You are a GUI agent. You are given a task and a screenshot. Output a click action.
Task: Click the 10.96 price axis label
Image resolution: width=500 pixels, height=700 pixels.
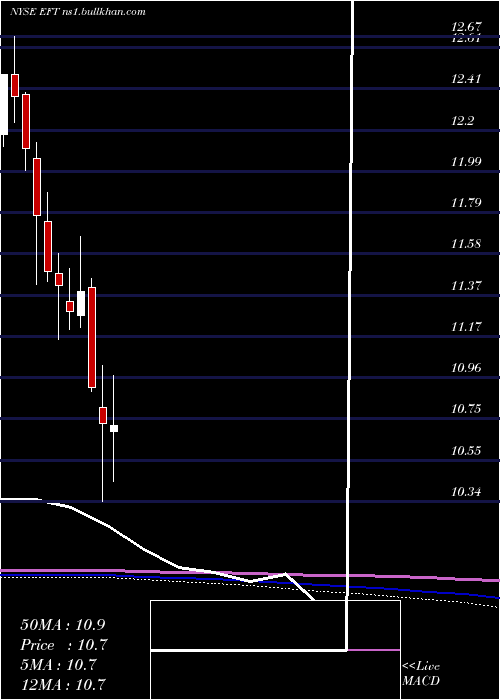click(x=466, y=368)
